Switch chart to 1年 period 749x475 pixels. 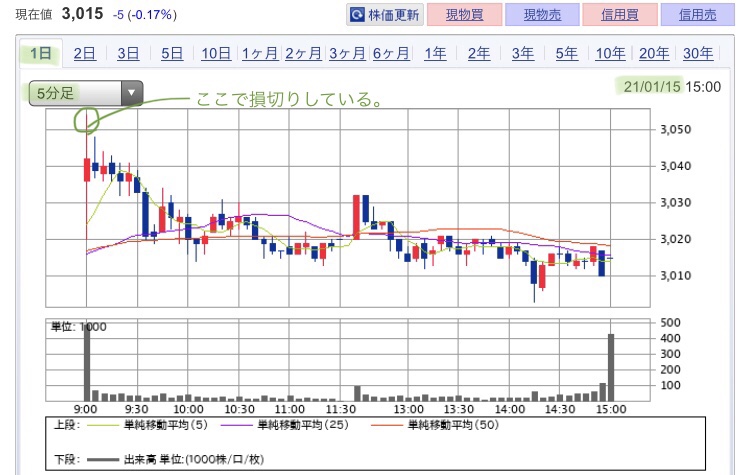(435, 54)
